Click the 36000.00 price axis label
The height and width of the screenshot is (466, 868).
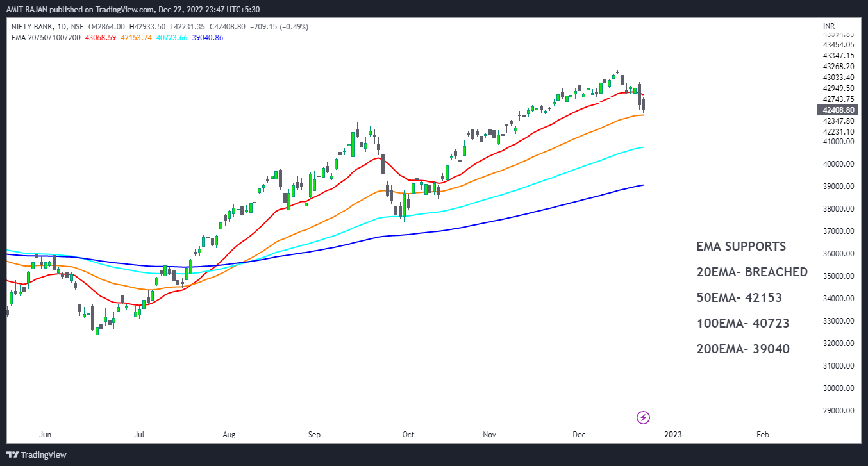[x=839, y=254]
